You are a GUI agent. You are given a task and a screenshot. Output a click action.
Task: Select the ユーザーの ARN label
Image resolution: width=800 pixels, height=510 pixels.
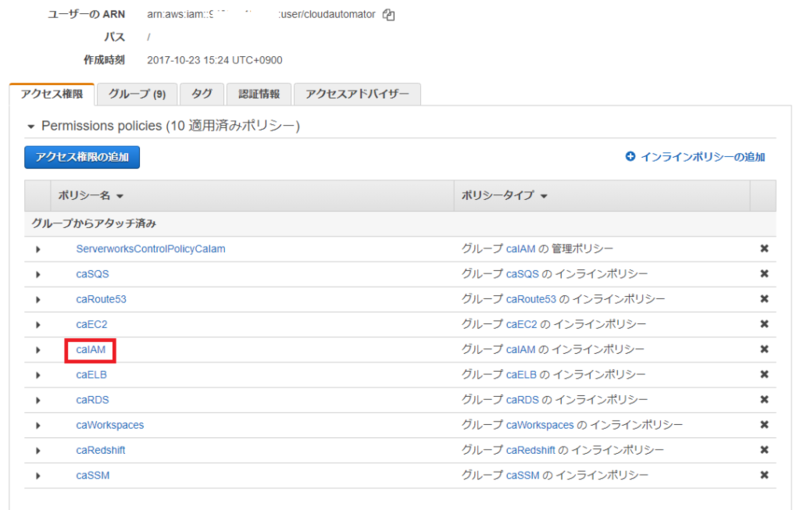(86, 14)
